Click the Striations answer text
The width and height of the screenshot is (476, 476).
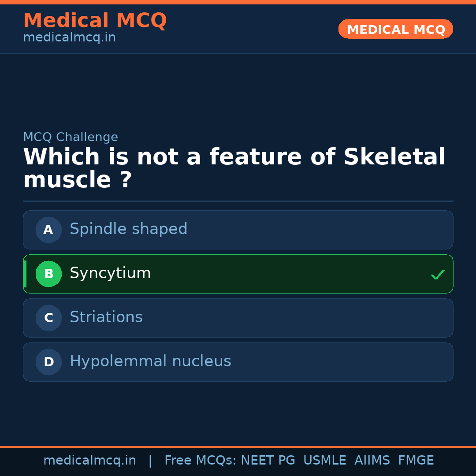(x=106, y=317)
